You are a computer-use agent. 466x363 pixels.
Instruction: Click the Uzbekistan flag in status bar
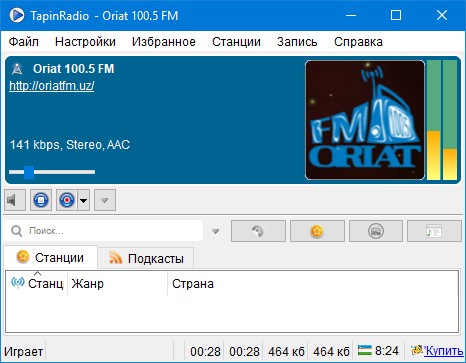point(365,350)
